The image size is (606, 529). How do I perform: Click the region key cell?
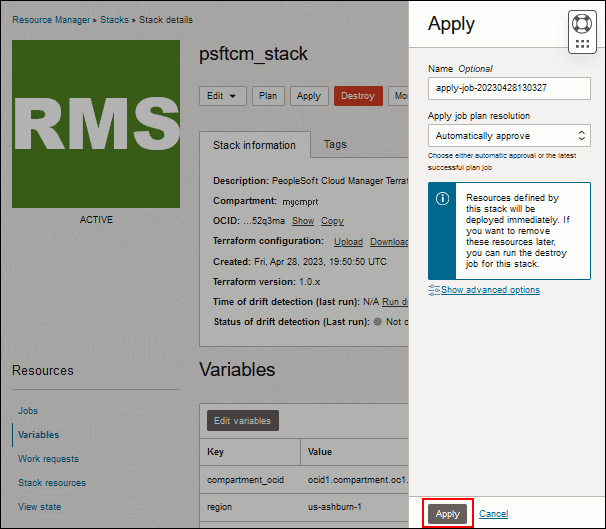[x=250, y=507]
